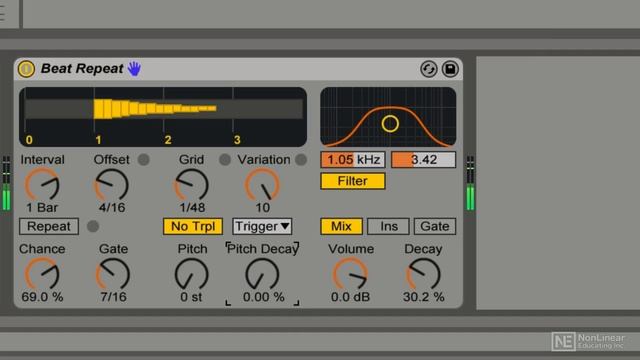Save preset with the disk icon

point(450,69)
